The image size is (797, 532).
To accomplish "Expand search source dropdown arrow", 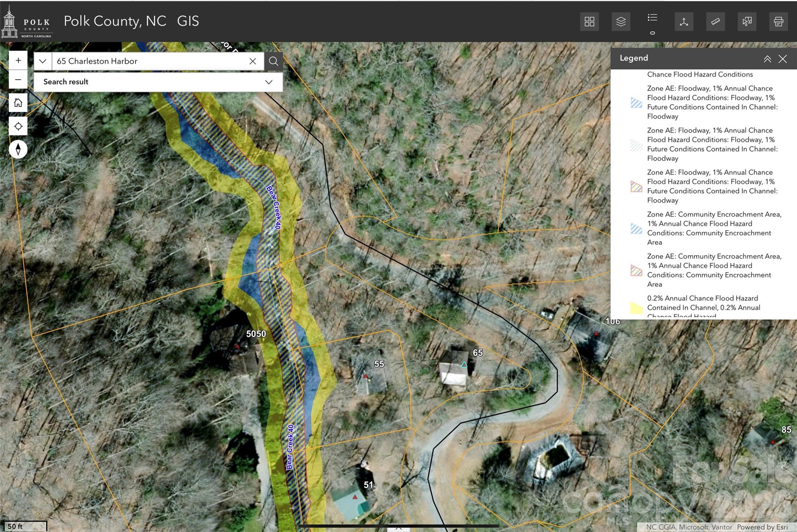I will pyautogui.click(x=43, y=61).
